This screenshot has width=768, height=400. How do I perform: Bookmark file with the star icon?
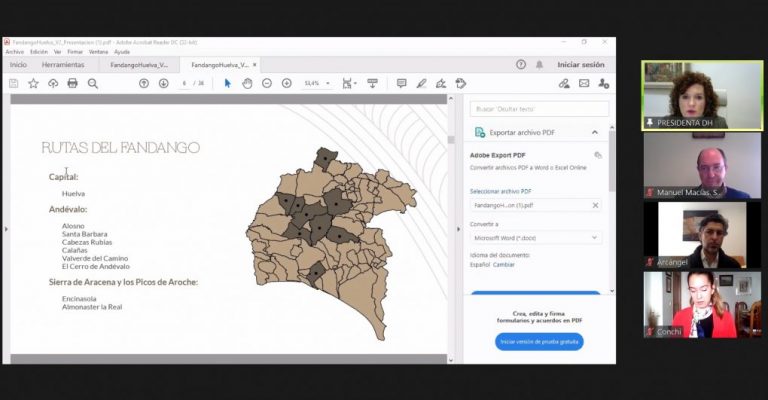pyautogui.click(x=33, y=83)
